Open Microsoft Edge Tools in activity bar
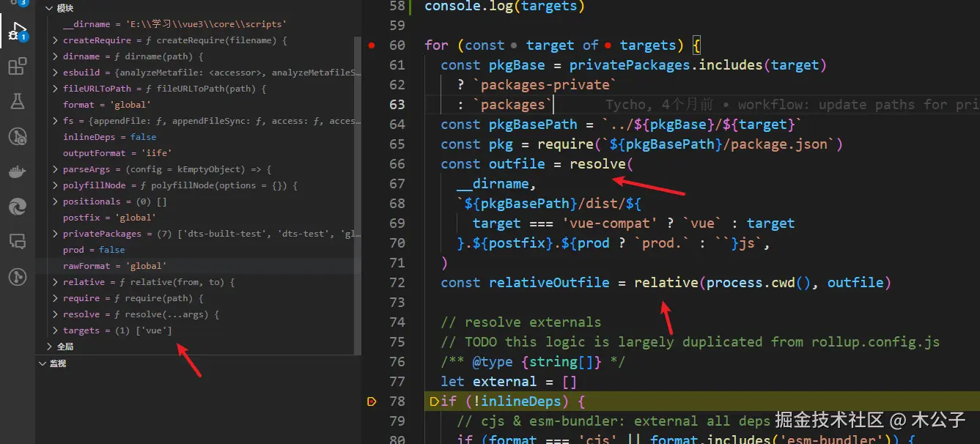Image resolution: width=980 pixels, height=444 pixels. tap(17, 207)
